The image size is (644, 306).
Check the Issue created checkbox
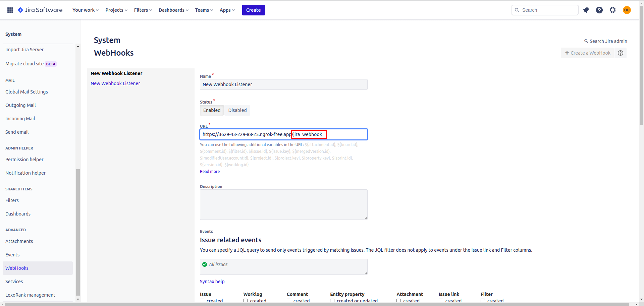pyautogui.click(x=202, y=301)
